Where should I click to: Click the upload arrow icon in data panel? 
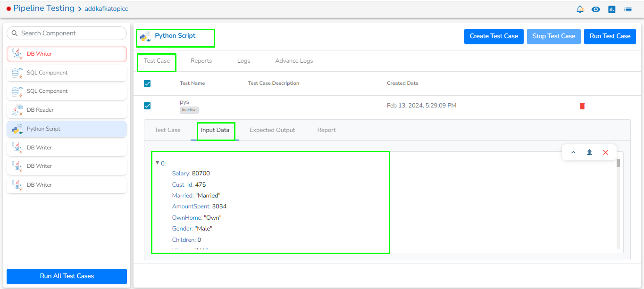[x=589, y=152]
